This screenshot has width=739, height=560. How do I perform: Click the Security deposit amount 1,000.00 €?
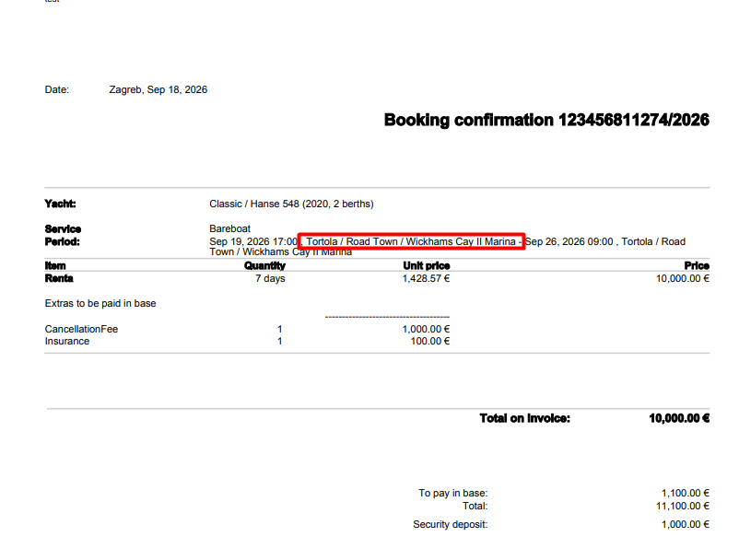pos(686,524)
